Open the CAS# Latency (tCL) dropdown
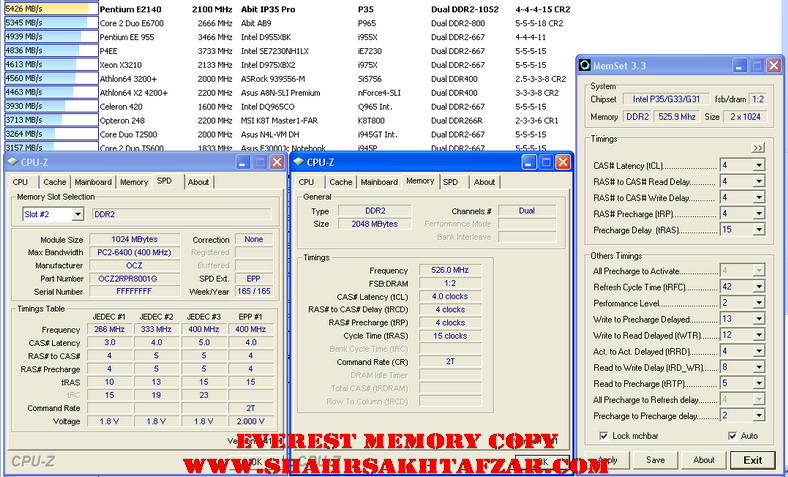788x477 pixels. [759, 165]
